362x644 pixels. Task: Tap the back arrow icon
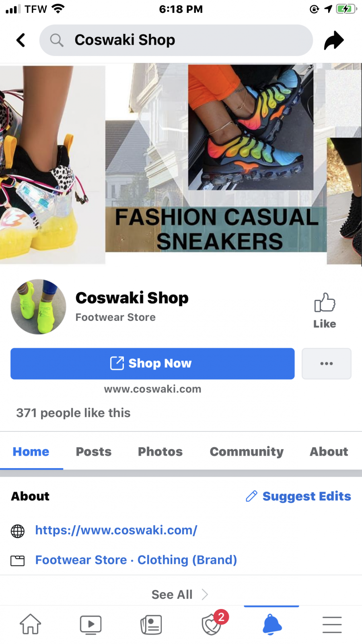coord(21,40)
